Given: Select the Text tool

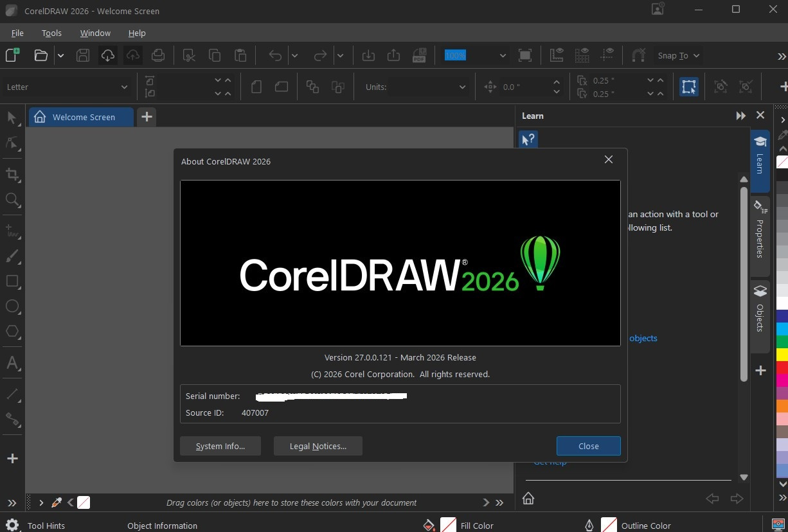Looking at the screenshot, I should coord(12,363).
